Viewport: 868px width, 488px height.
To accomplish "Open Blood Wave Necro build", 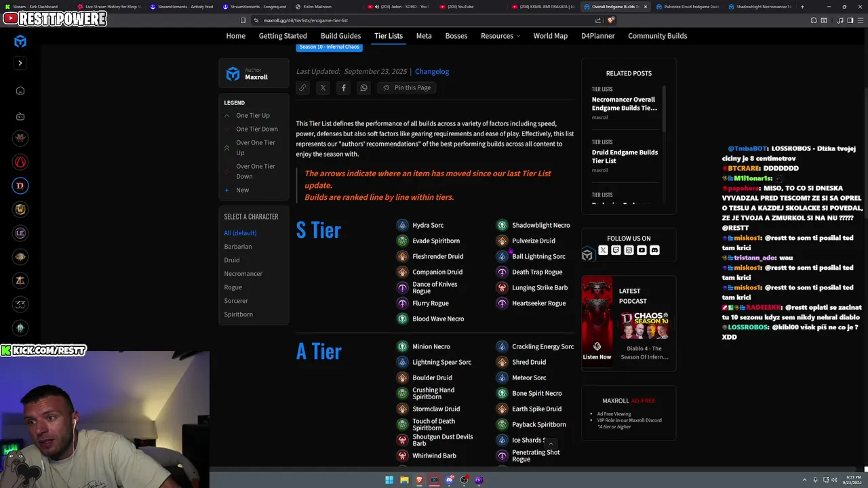I will coord(431,319).
